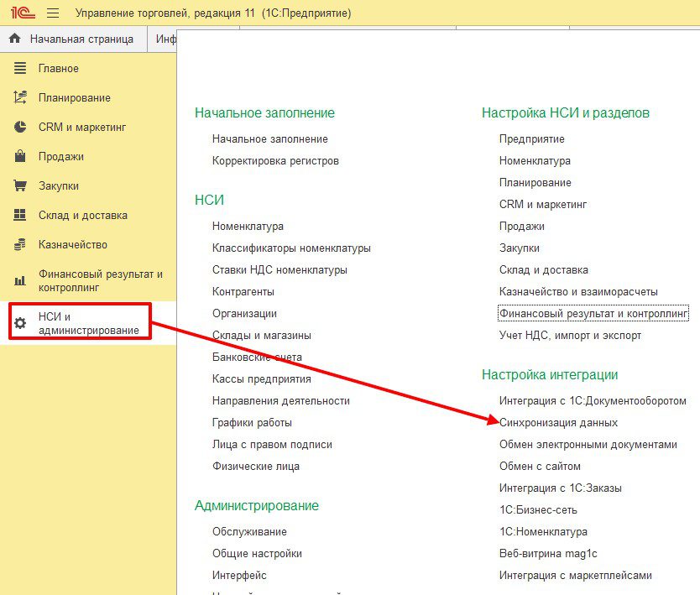The image size is (700, 595).
Task: Open Учет НДС, импорт и экспорт settings
Action: pyautogui.click(x=570, y=335)
